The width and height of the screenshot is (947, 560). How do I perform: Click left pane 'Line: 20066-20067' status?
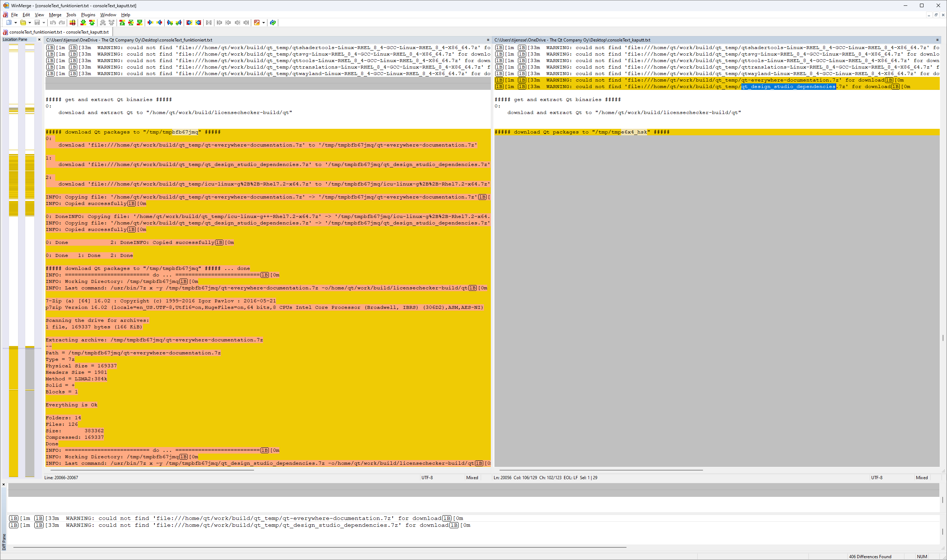tap(61, 478)
